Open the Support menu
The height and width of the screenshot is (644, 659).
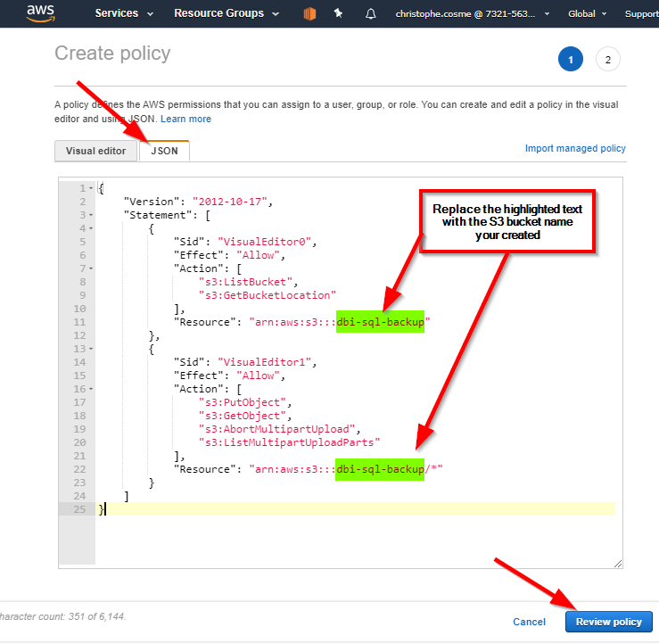pyautogui.click(x=641, y=14)
